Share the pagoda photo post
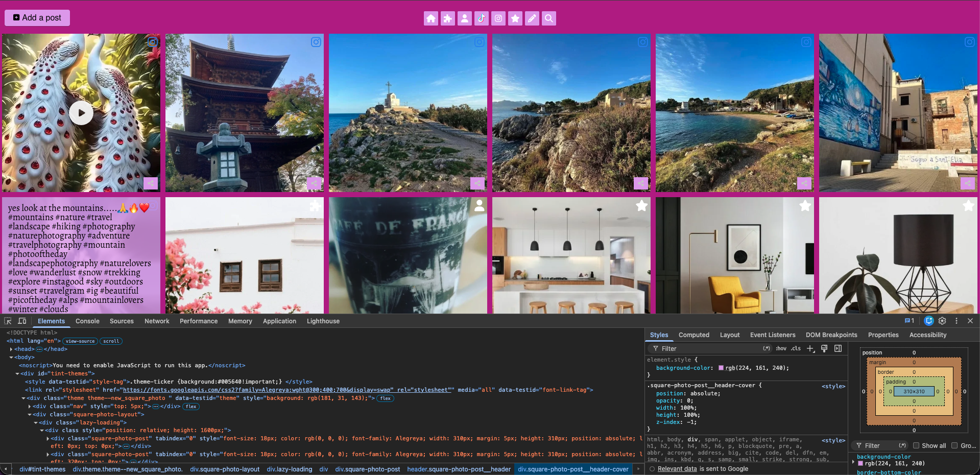Screen dimensions: 980x475 (x=314, y=183)
